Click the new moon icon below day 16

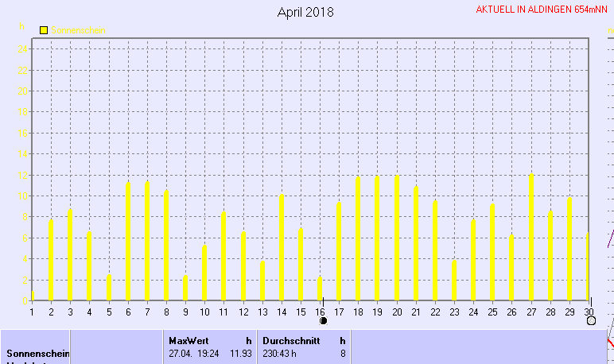point(323,321)
